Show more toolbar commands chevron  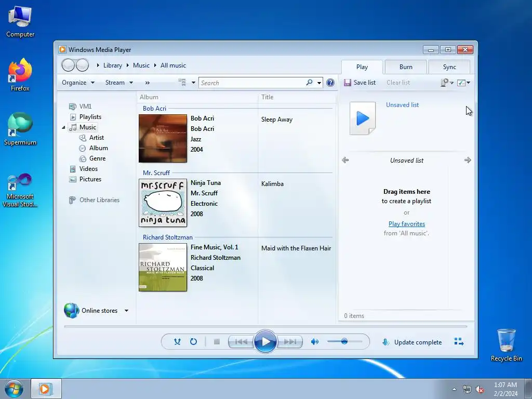point(147,83)
